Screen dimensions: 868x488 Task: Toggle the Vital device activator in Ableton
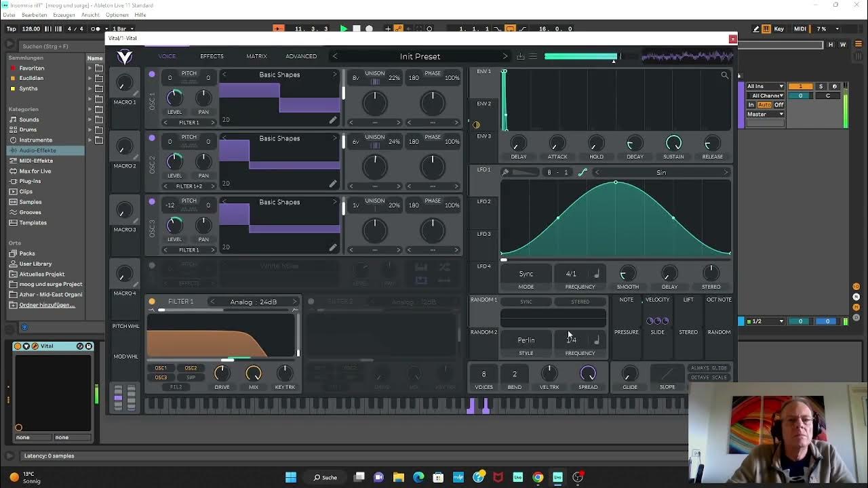tap(18, 346)
